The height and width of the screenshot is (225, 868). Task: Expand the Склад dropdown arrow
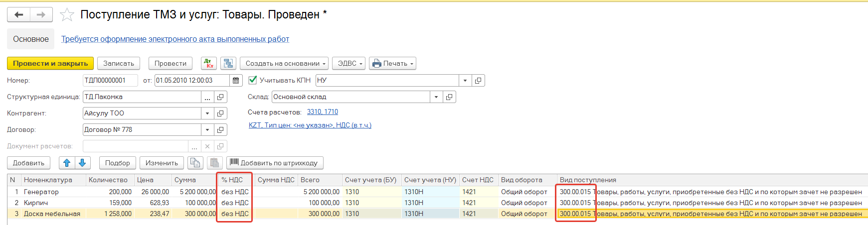[x=436, y=97]
